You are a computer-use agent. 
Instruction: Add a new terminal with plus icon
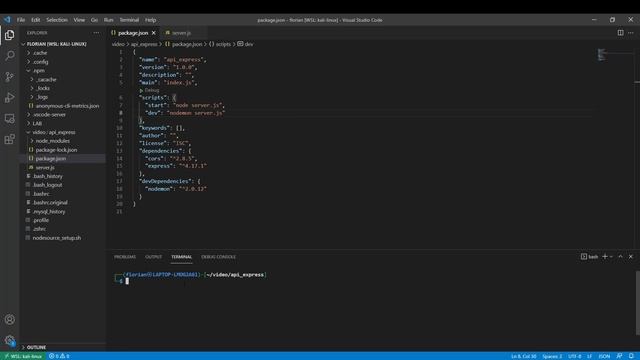coord(605,256)
